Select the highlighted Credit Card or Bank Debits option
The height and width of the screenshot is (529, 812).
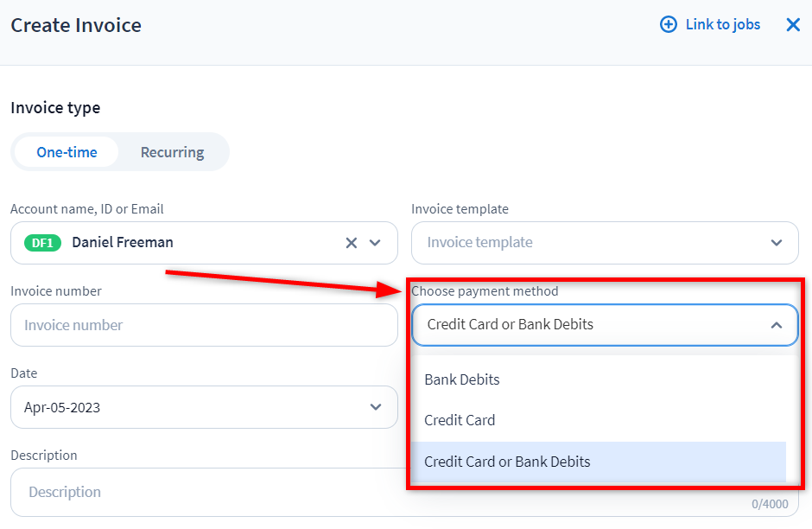pyautogui.click(x=507, y=462)
